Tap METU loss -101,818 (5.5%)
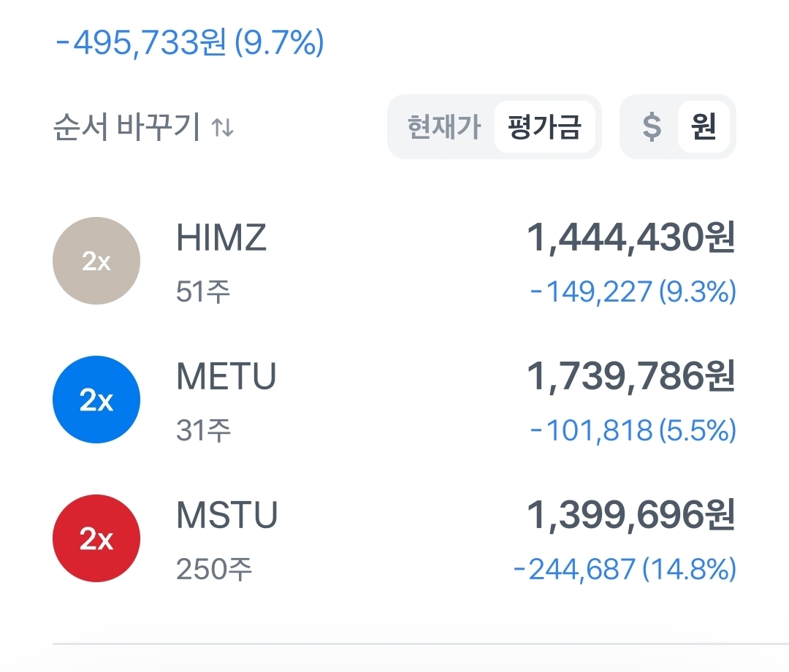The height and width of the screenshot is (672, 789). point(633,431)
